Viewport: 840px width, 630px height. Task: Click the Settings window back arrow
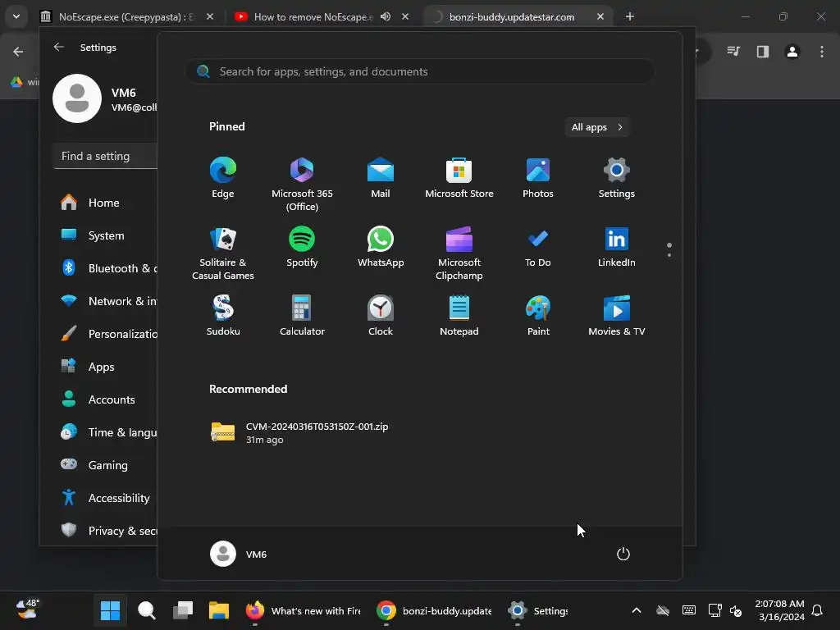coord(59,47)
